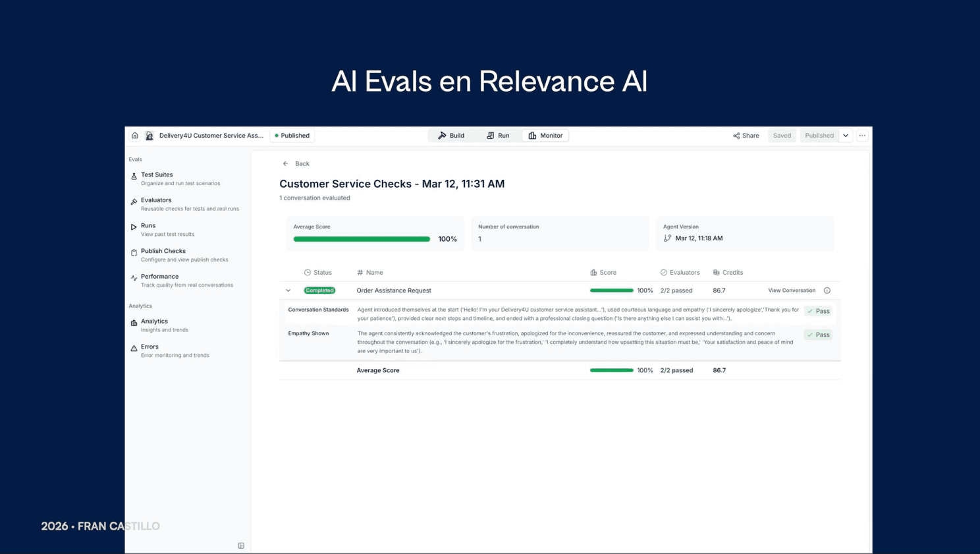Image resolution: width=980 pixels, height=554 pixels.
Task: Click the Pass badge for Empathy Shown
Action: [818, 335]
